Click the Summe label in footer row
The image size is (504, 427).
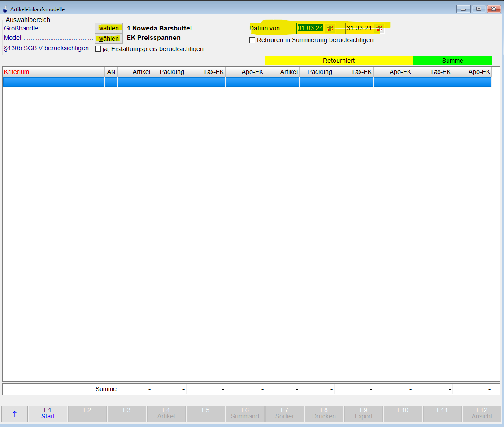tap(106, 389)
